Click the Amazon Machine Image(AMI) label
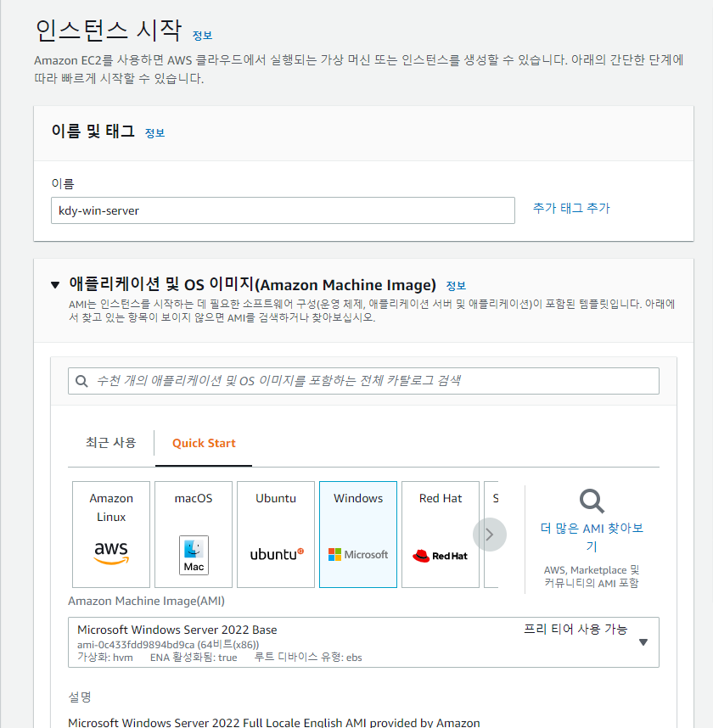 click(x=146, y=601)
